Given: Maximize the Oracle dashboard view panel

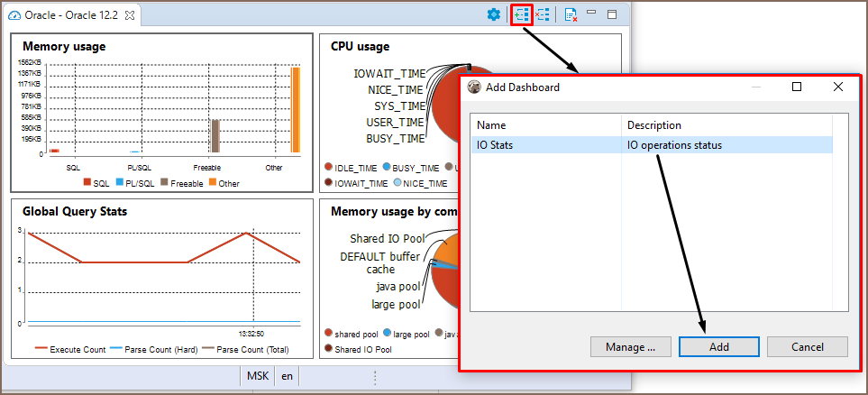Looking at the screenshot, I should pos(612,14).
